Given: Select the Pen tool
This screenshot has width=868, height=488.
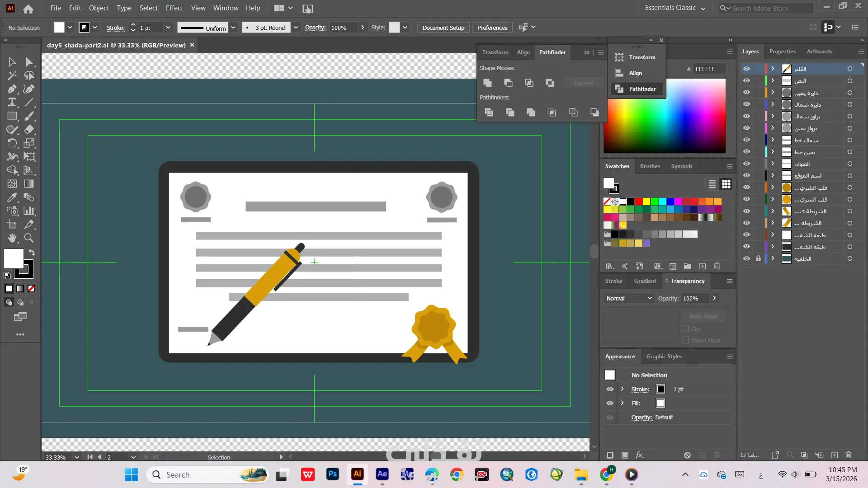Looking at the screenshot, I should (12, 89).
